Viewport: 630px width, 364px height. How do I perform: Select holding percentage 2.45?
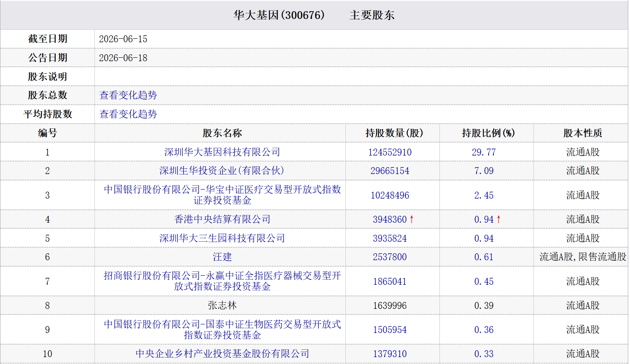484,195
